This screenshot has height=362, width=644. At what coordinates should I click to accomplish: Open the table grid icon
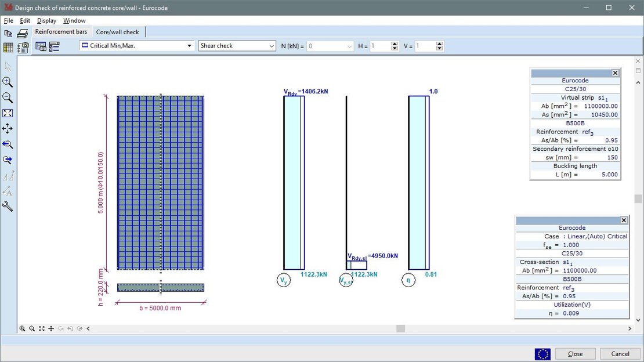tap(8, 47)
